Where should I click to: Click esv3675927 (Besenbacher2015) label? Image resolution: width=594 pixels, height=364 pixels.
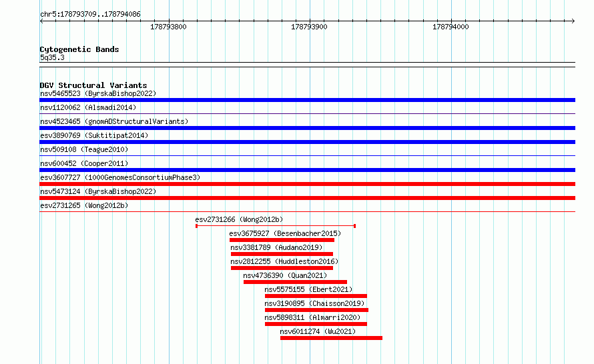tap(285, 233)
